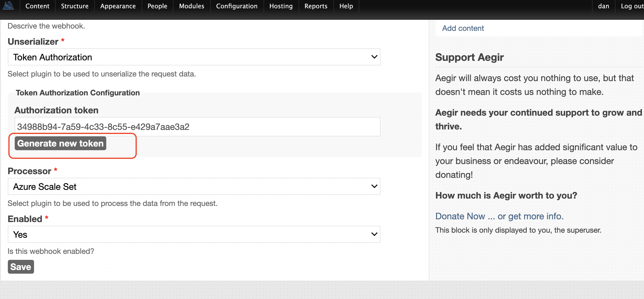Screen dimensions: 644x299
Task: Open the Modules admin menu
Action: pyautogui.click(x=192, y=6)
